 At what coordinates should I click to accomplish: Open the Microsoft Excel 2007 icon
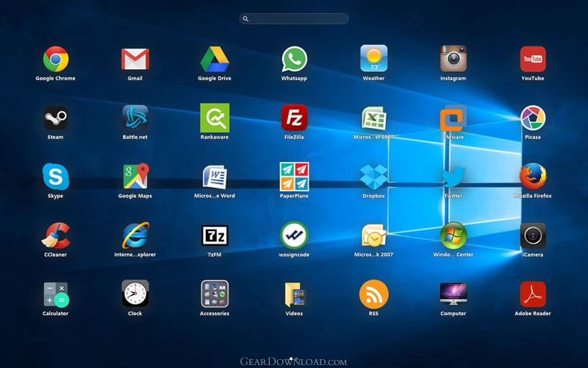(x=373, y=118)
